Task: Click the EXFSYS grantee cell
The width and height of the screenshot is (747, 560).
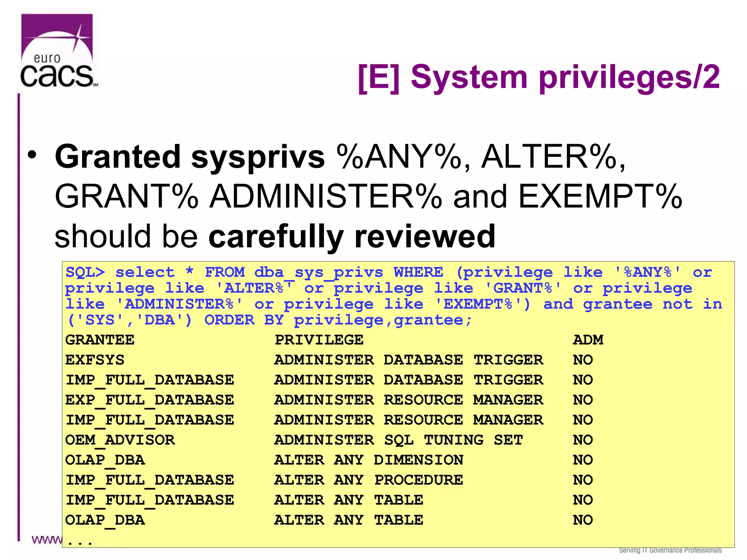Action: (x=95, y=360)
